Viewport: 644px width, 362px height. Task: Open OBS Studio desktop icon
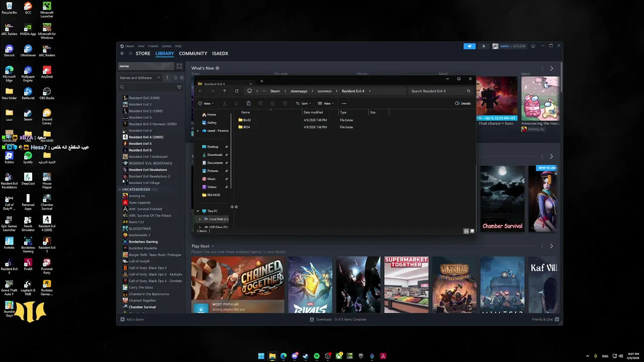click(x=47, y=93)
